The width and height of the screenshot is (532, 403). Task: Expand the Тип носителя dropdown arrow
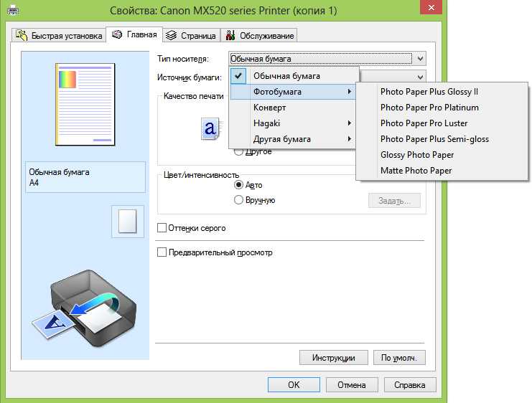pos(420,59)
